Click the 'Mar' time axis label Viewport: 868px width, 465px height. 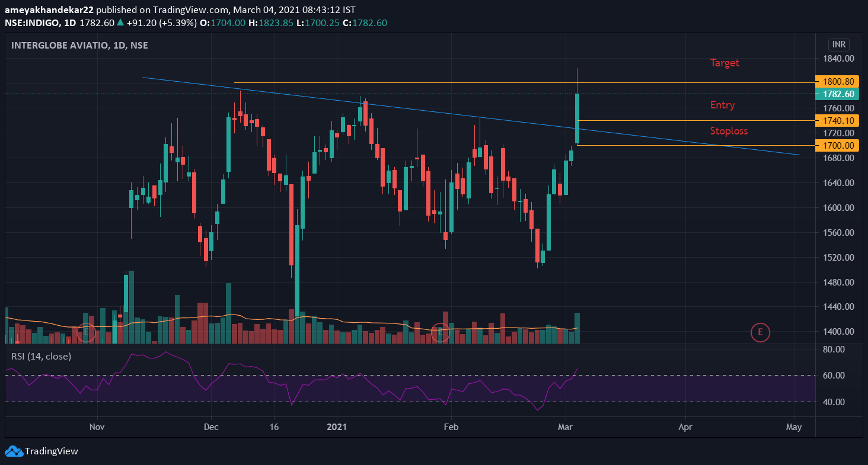[x=567, y=426]
